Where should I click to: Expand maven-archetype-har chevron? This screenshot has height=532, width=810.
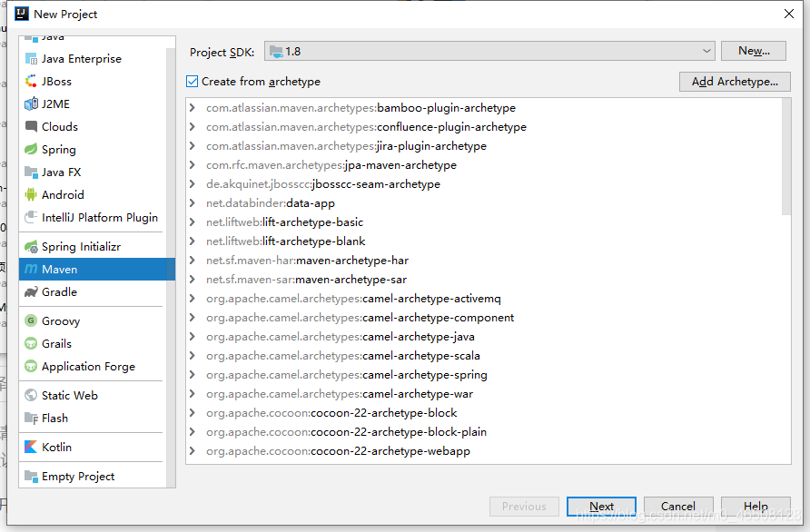click(x=193, y=261)
